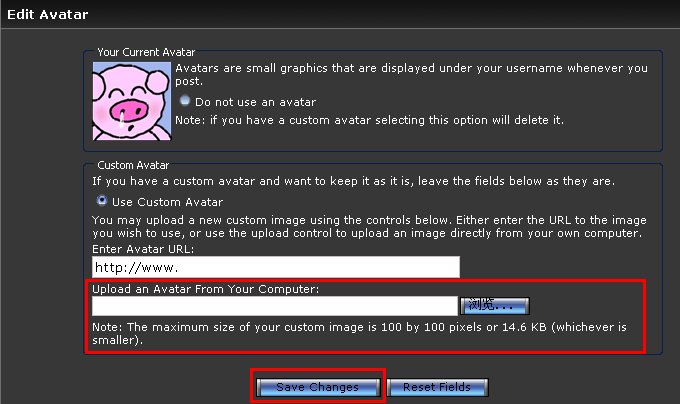Click the note about maximum image size

tap(360, 333)
